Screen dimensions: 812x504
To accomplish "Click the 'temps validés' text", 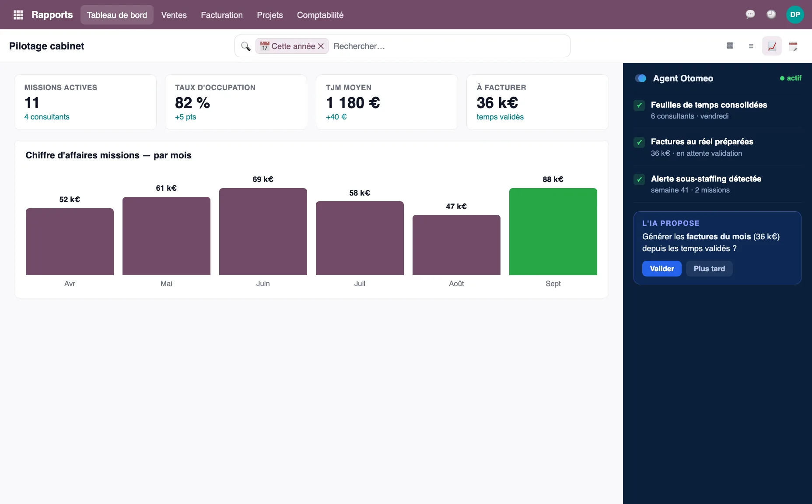I will 500,117.
